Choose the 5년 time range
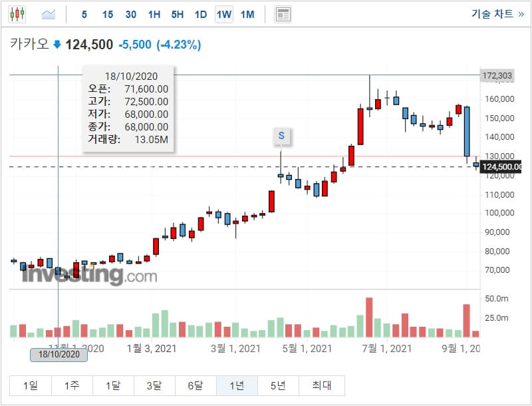Image resolution: width=532 pixels, height=406 pixels. click(278, 385)
